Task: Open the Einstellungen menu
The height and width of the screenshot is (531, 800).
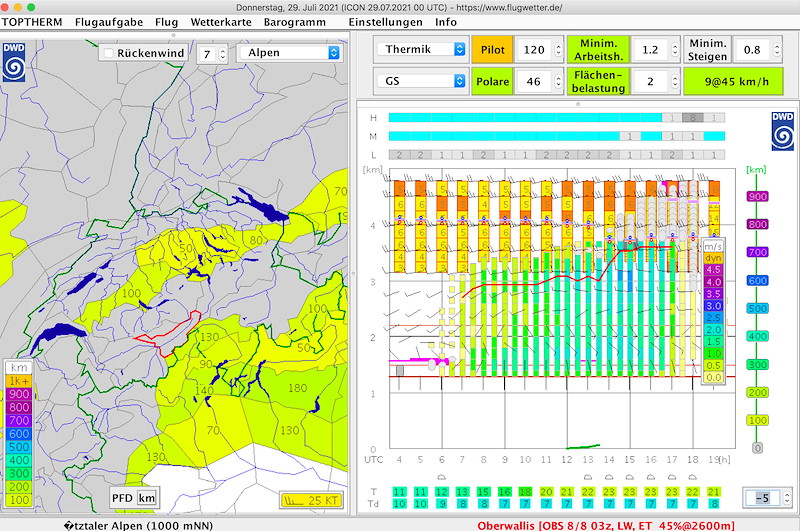Action: click(385, 22)
